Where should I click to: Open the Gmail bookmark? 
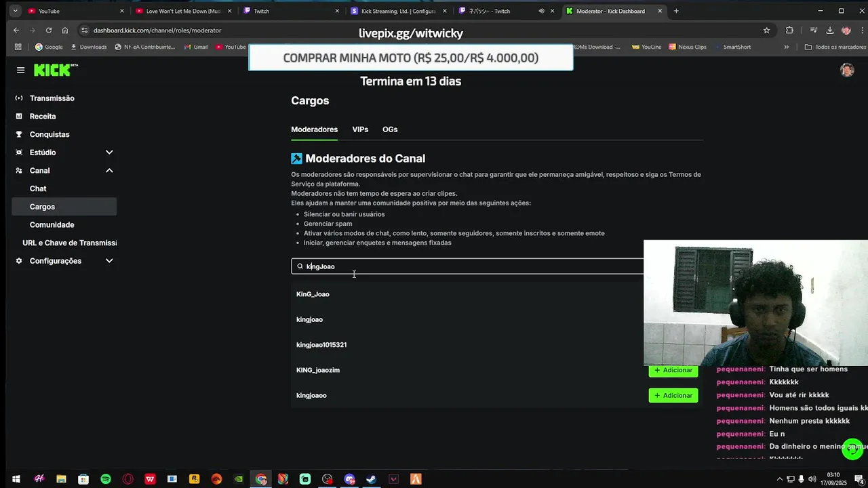pos(195,47)
